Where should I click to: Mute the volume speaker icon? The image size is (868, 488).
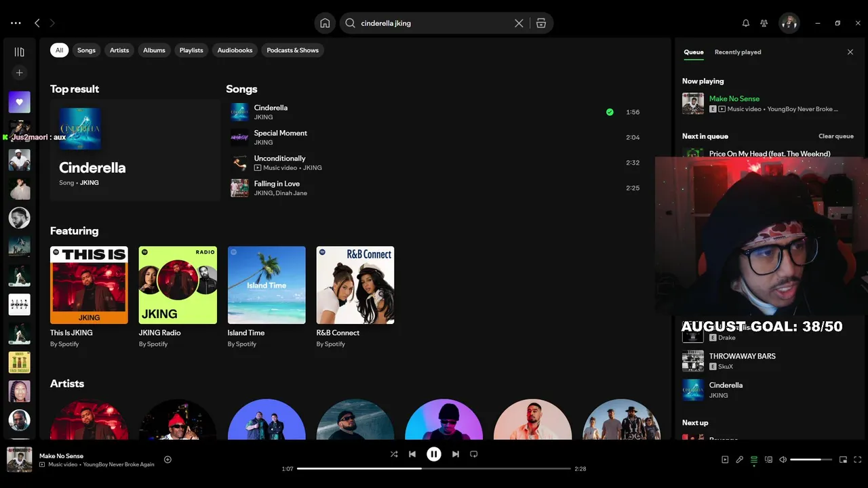[783, 460]
